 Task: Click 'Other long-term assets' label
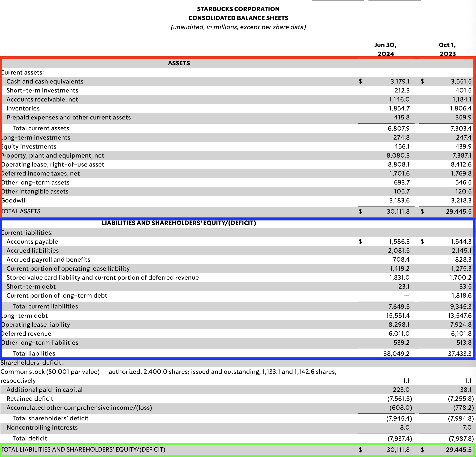point(35,183)
